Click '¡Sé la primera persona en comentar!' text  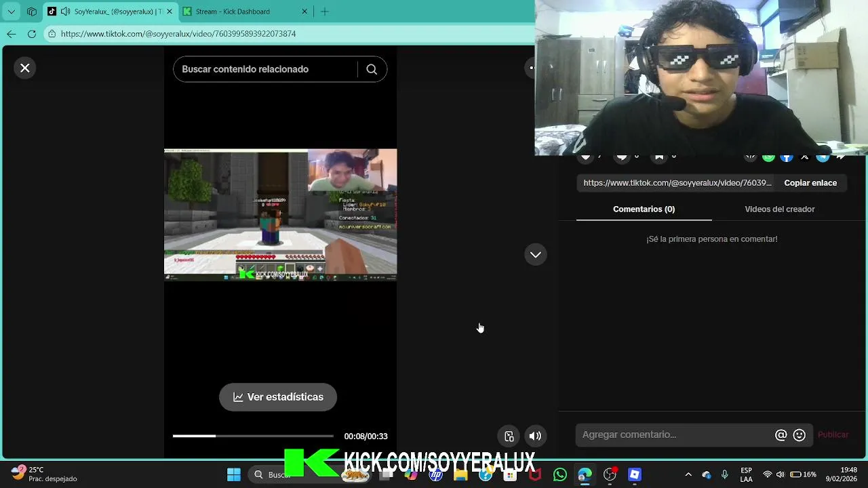[x=712, y=239]
